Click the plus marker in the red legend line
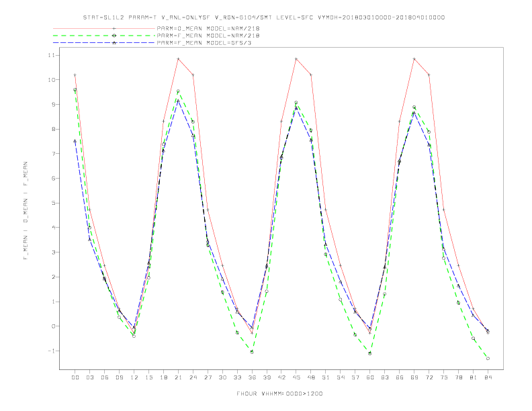 tap(114, 28)
